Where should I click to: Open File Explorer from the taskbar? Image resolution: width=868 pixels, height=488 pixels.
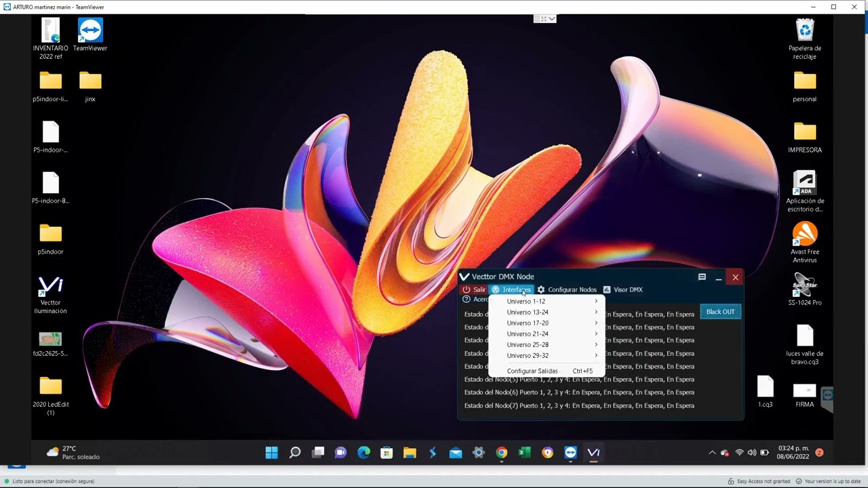pyautogui.click(x=410, y=453)
